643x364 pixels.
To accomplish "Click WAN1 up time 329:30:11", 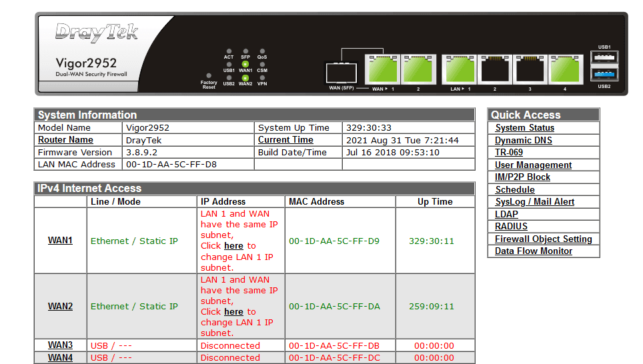I will [x=432, y=241].
